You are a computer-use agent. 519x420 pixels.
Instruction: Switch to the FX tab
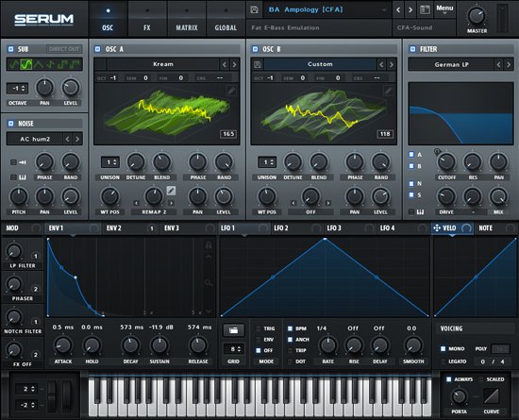tap(147, 19)
